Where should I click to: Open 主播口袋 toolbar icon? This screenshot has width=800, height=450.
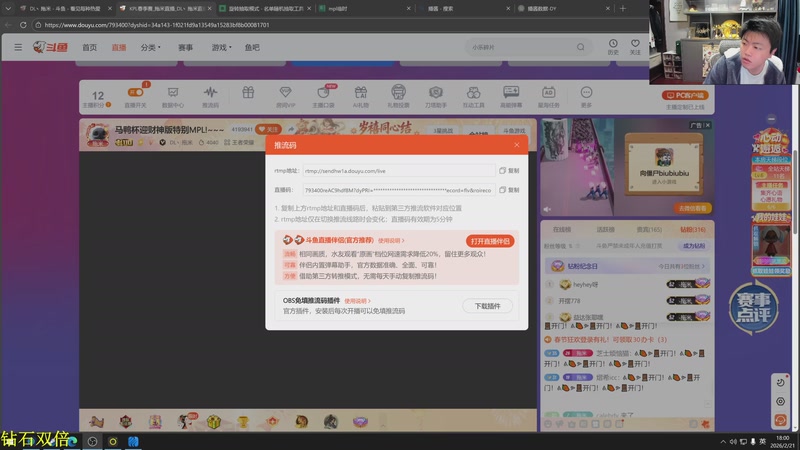coord(323,97)
